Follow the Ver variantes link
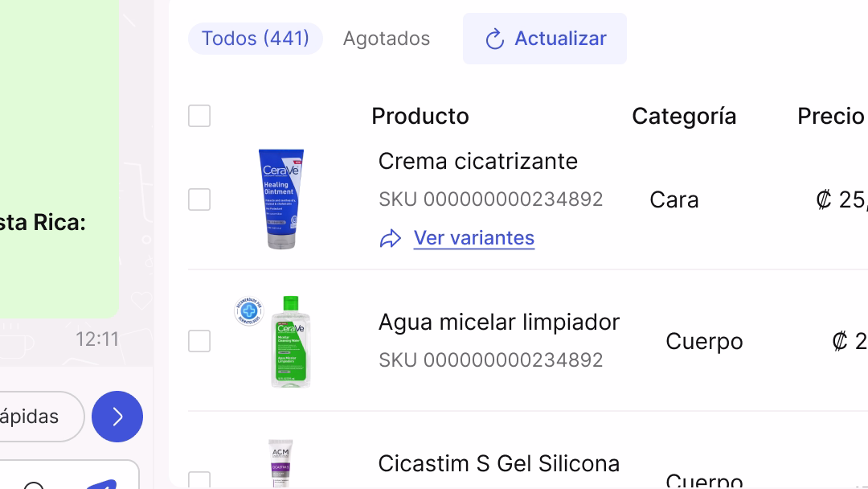This screenshot has width=868, height=489. (x=474, y=238)
